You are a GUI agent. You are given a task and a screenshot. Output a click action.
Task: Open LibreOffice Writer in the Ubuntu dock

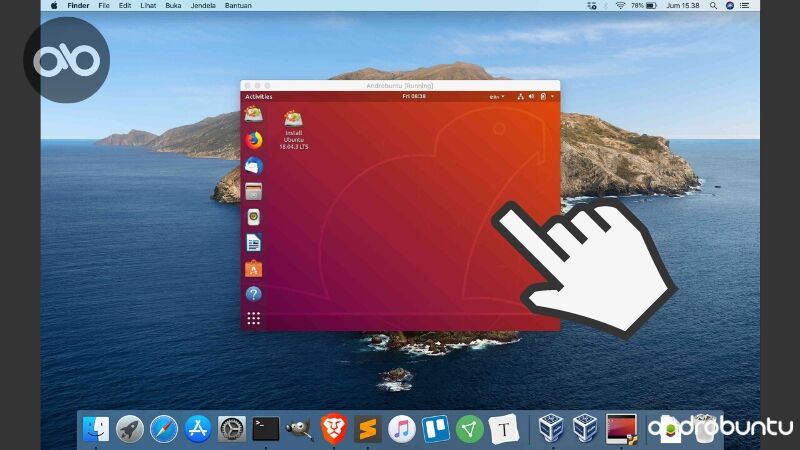click(254, 243)
